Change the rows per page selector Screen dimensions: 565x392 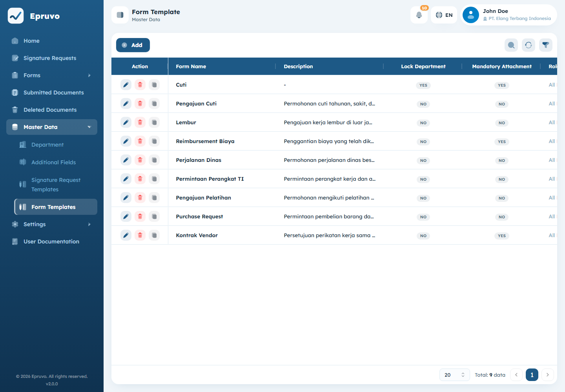click(x=455, y=375)
